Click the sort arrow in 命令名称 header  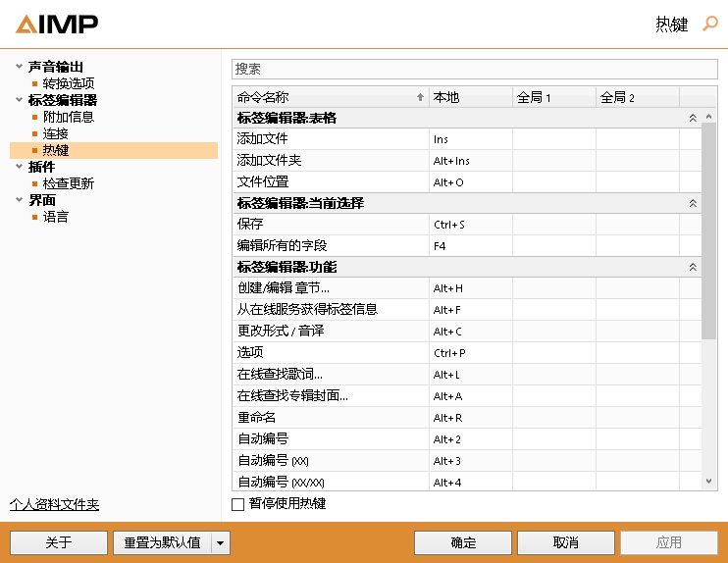coord(420,97)
